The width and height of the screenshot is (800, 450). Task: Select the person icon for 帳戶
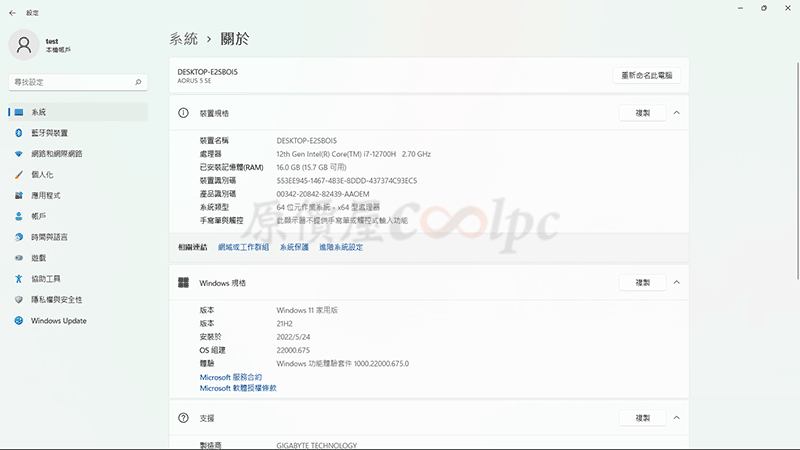pyautogui.click(x=19, y=216)
